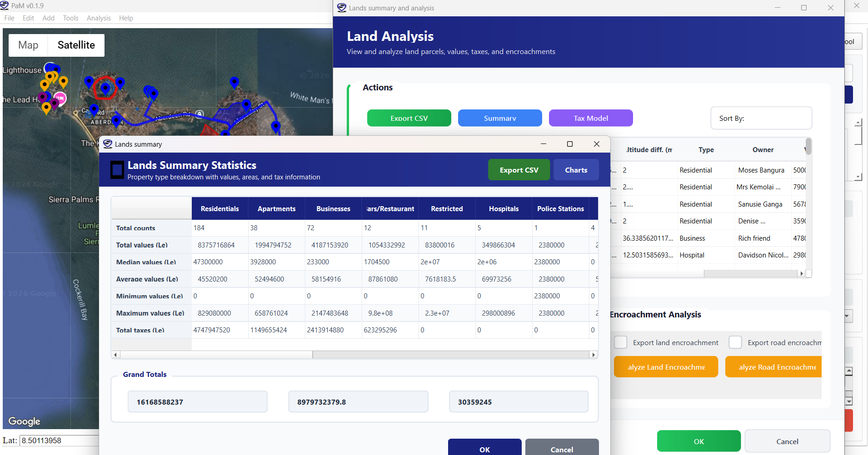Minimize the Lands summary window
This screenshot has width=868, height=455.
(x=543, y=144)
